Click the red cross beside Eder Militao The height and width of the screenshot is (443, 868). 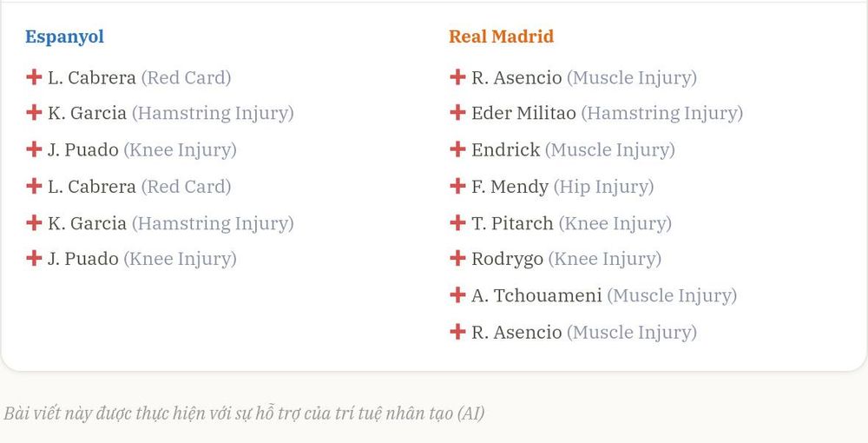tap(457, 112)
